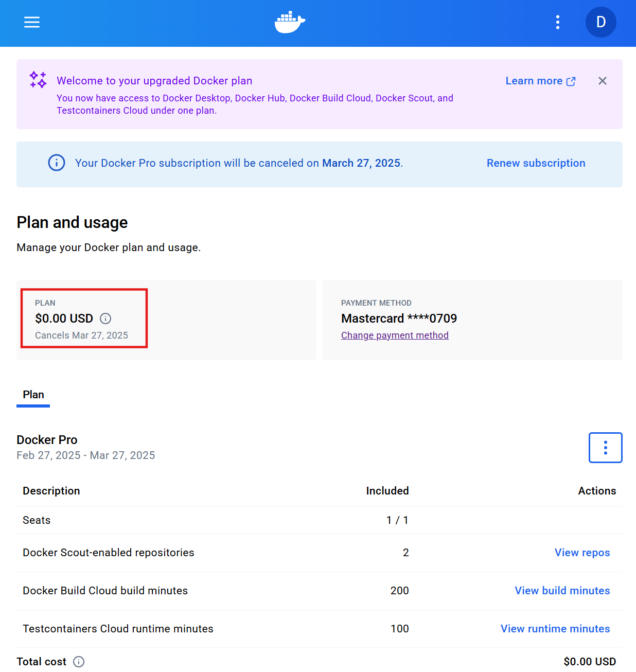Click the Total cost '$0.00 USD' amount
Viewport: 636px width, 672px height.
tap(590, 662)
